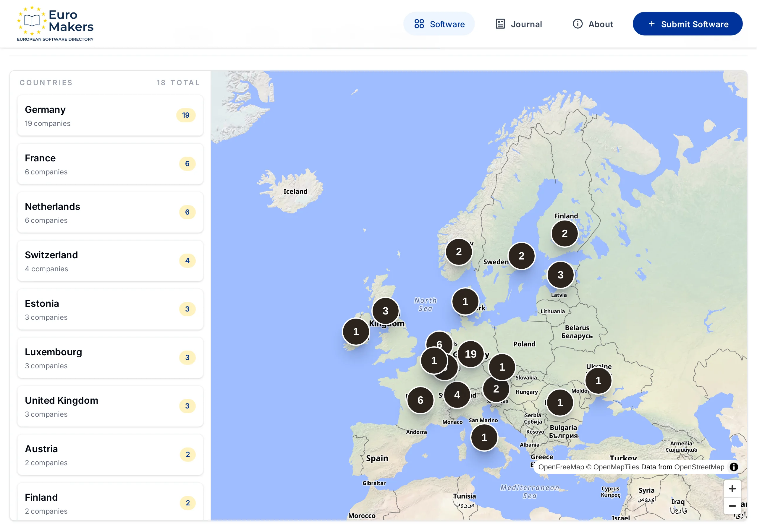The image size is (757, 532).
Task: Click the Norway map marker showing 2
Action: tap(459, 252)
